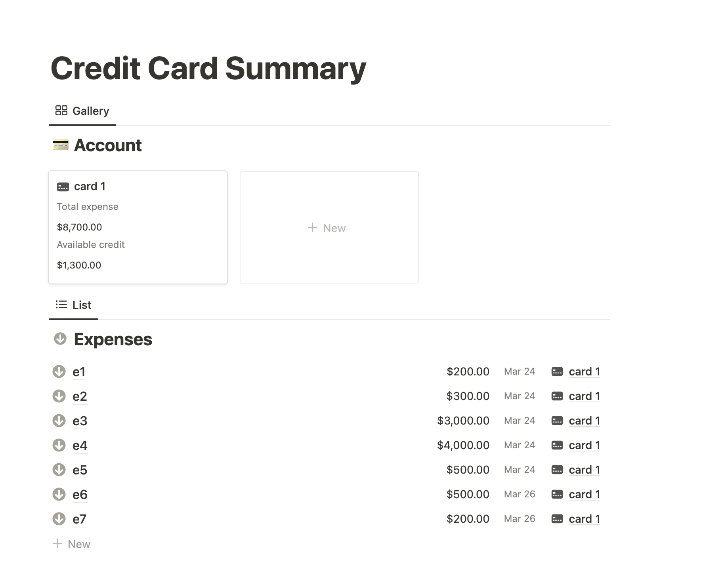This screenshot has height=575, width=728.
Task: Open the card 1 gallery card
Action: (138, 227)
